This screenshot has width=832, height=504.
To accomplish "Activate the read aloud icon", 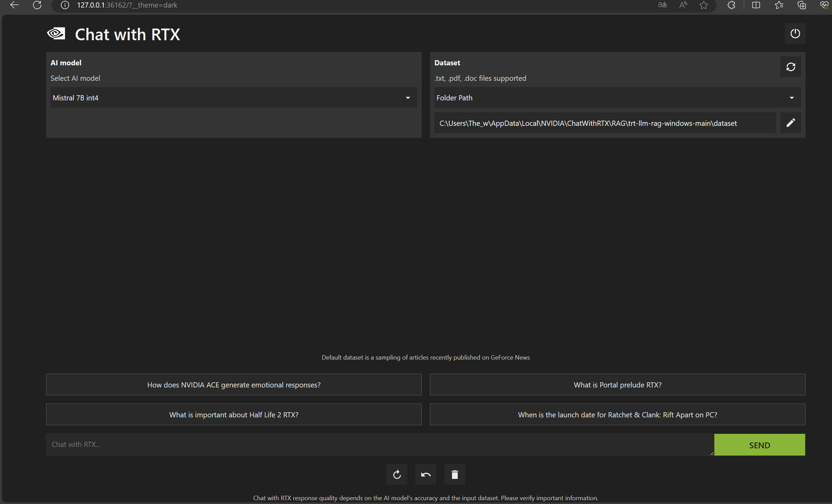I will click(683, 5).
